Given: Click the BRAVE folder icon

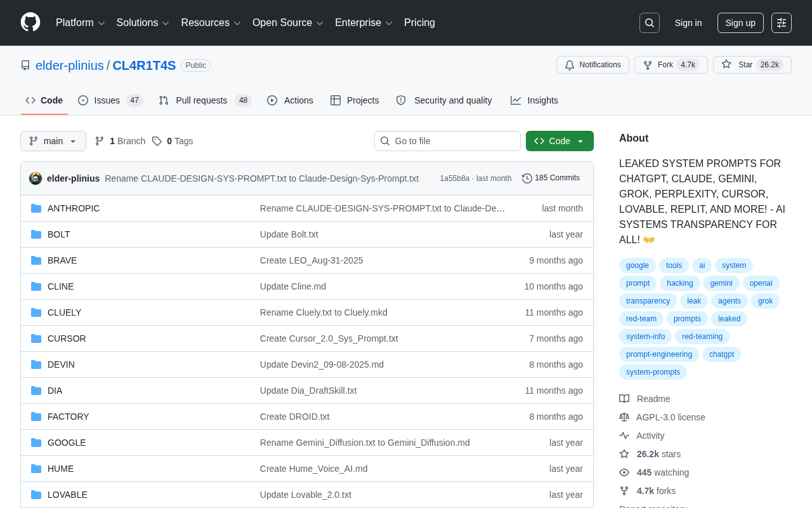Looking at the screenshot, I should [x=36, y=260].
